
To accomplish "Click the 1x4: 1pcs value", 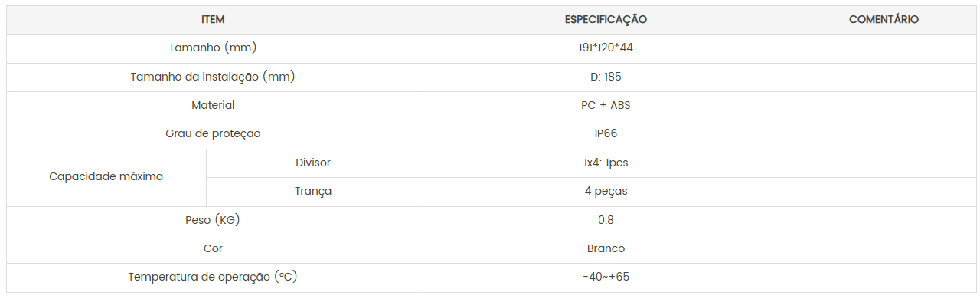I will (606, 163).
